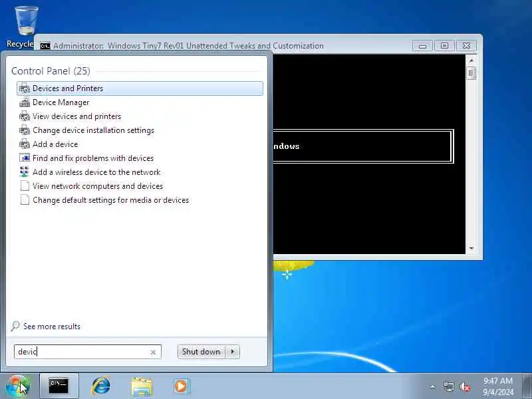Click See more results link
This screenshot has height=399, width=532.
pyautogui.click(x=52, y=327)
